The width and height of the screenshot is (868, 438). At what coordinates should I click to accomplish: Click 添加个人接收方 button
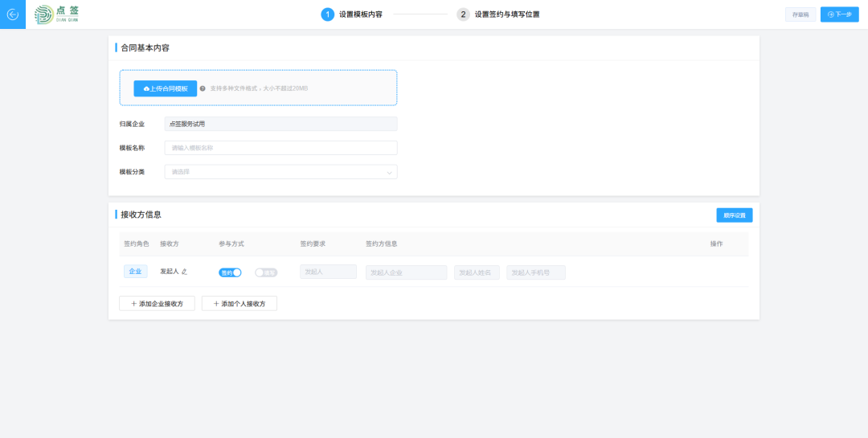pos(240,304)
